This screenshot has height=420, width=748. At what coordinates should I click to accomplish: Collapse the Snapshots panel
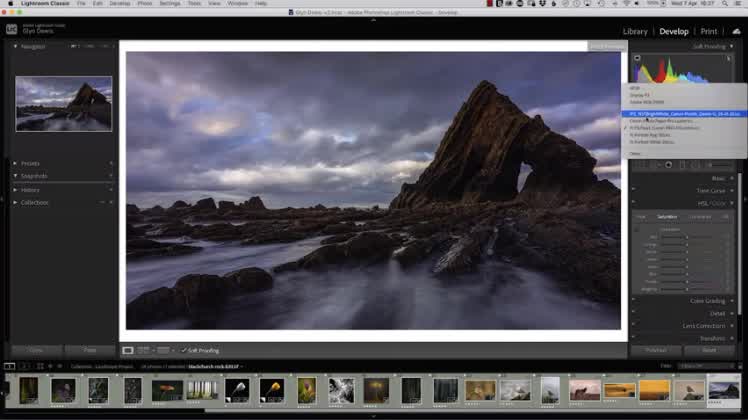15,176
